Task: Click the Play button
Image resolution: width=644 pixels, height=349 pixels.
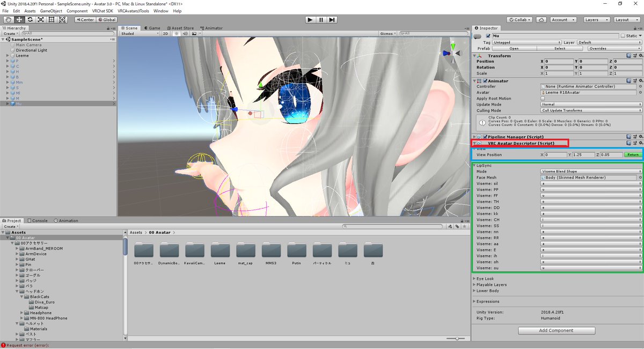Action: 310,19
